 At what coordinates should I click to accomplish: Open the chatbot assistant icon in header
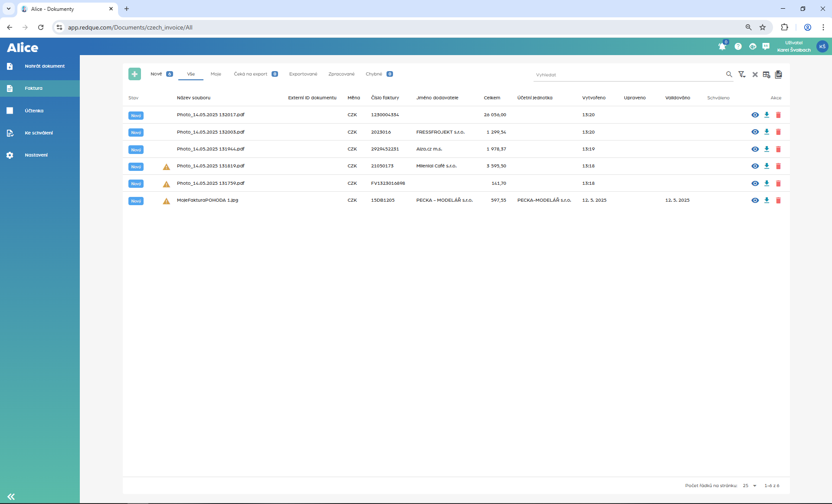[753, 46]
